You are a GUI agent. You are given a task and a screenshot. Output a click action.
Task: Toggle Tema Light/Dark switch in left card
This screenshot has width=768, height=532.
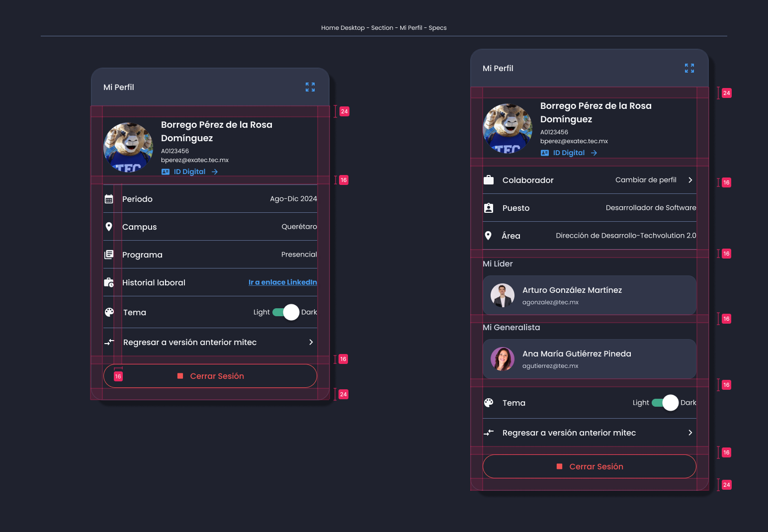coord(286,312)
